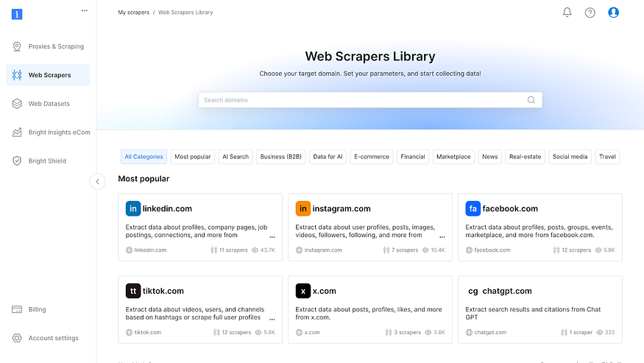644x363 pixels.
Task: Click tiktok.com globe domain icon
Action: [x=129, y=332]
